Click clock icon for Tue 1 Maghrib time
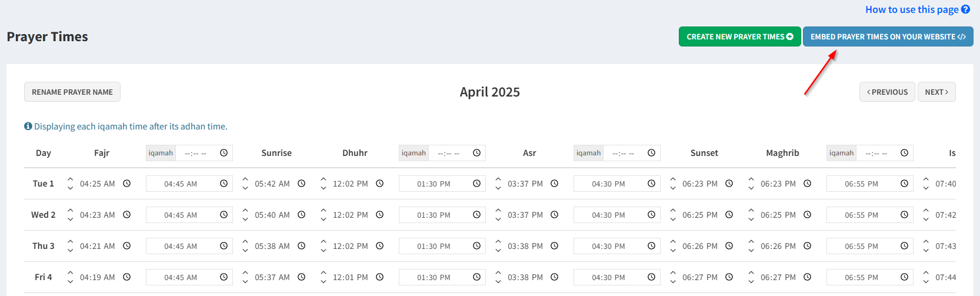 click(x=807, y=184)
